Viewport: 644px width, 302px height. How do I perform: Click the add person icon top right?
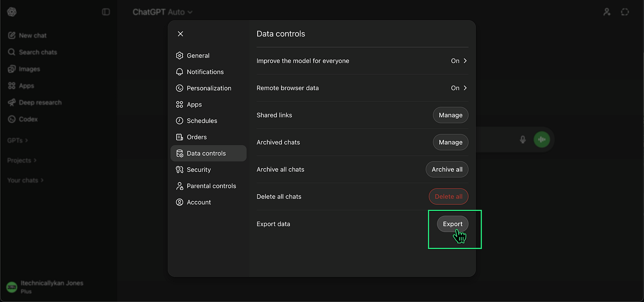pos(607,12)
